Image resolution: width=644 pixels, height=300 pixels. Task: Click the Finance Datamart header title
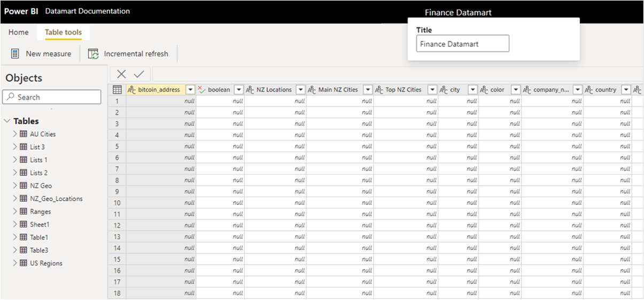[458, 12]
